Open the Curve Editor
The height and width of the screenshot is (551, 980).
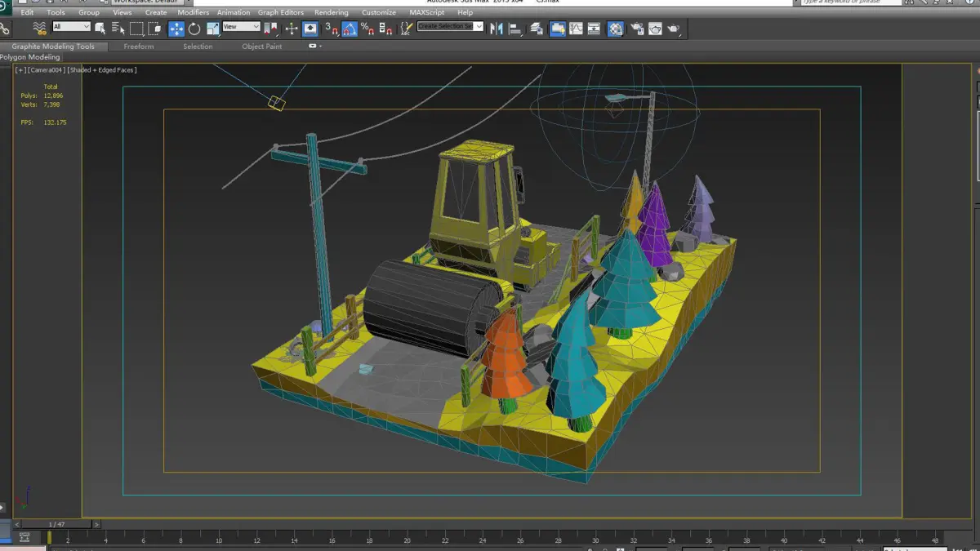click(x=576, y=29)
